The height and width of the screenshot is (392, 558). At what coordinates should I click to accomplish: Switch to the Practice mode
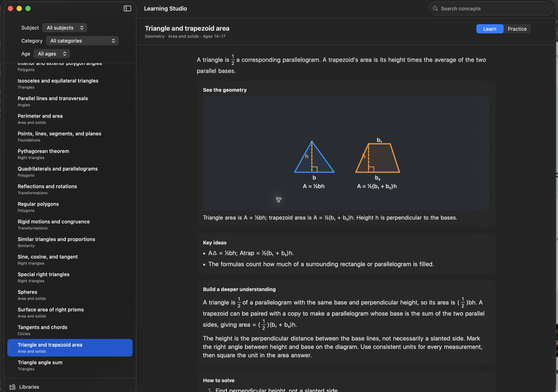point(517,29)
